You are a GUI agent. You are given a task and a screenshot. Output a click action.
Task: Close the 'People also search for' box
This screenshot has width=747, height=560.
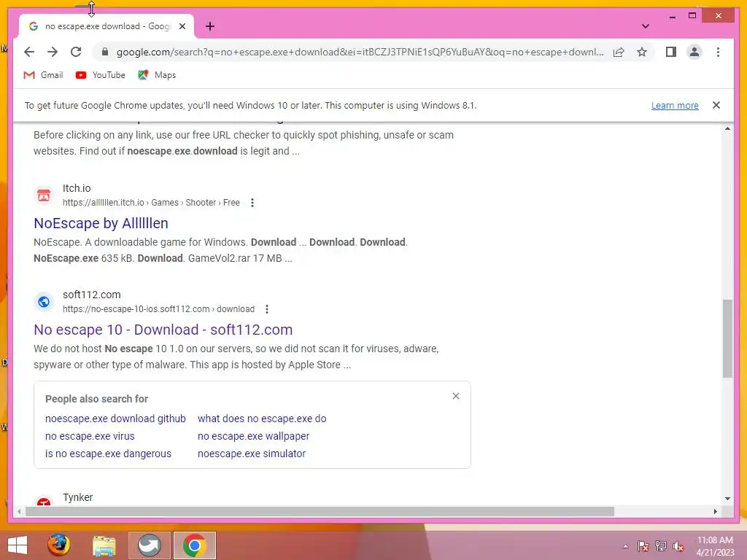point(456,396)
